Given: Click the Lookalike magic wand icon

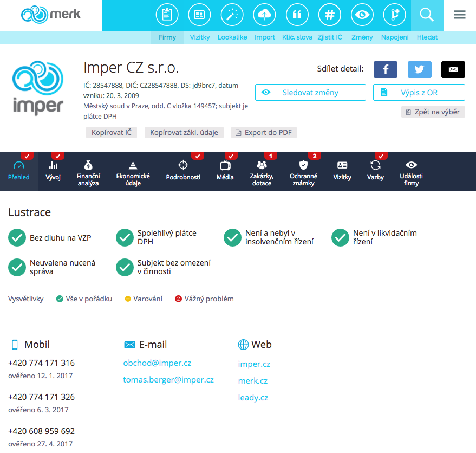Looking at the screenshot, I should [232, 15].
